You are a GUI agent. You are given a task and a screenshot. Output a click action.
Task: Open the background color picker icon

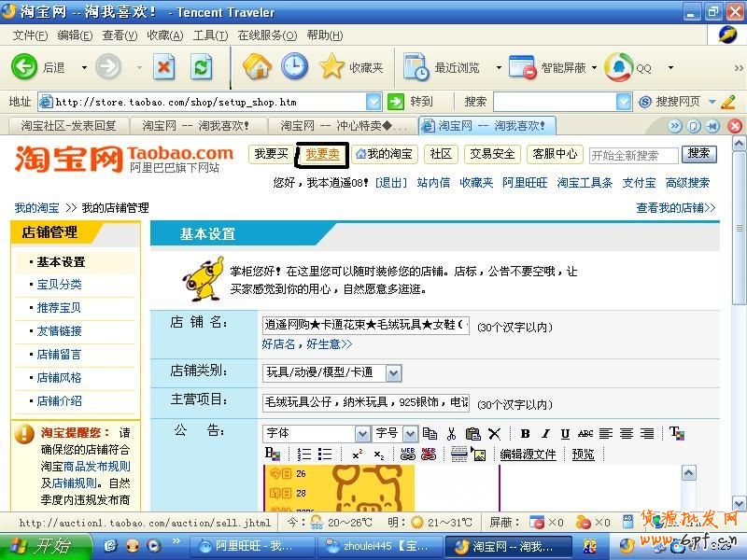(x=273, y=454)
